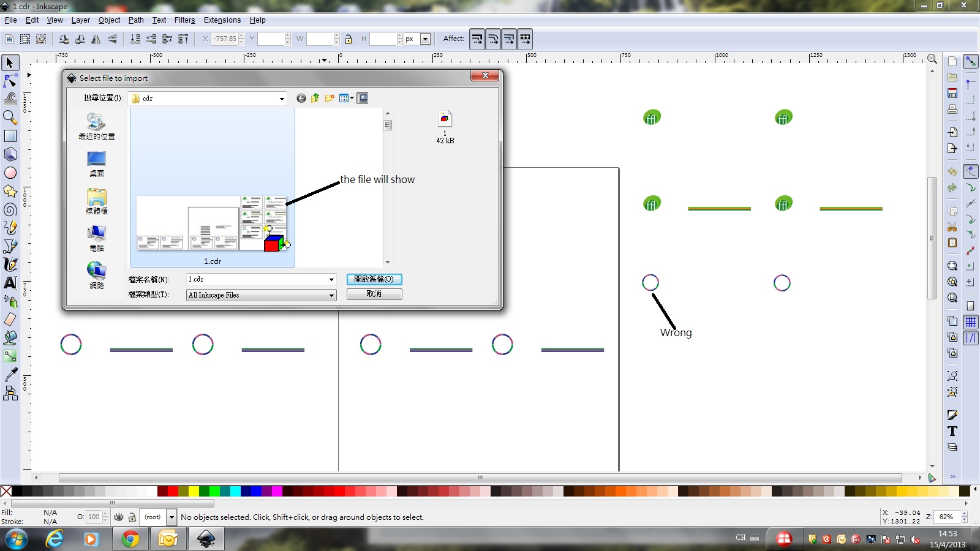Pick the yellow swatch in the color palette
Screen dimensions: 980x551
(194, 491)
